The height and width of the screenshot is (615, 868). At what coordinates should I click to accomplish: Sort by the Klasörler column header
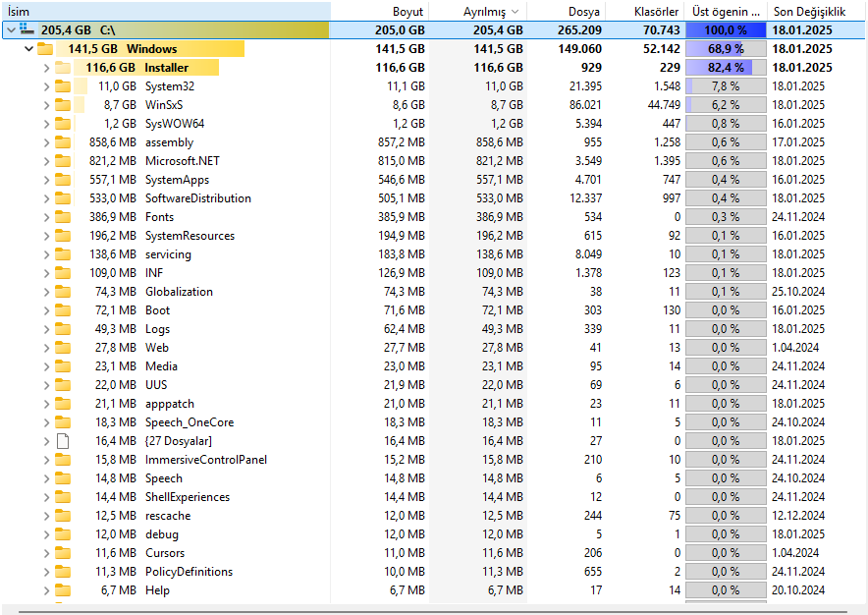[644, 11]
